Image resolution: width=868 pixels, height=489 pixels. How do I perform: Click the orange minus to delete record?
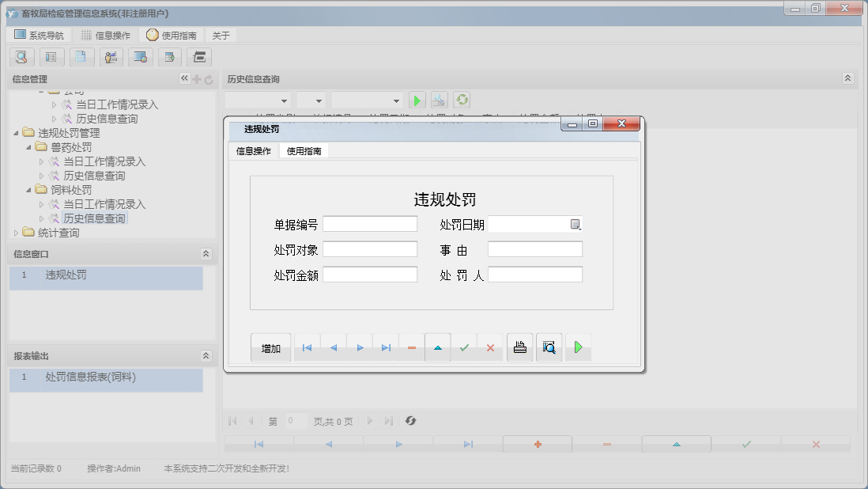tap(411, 347)
